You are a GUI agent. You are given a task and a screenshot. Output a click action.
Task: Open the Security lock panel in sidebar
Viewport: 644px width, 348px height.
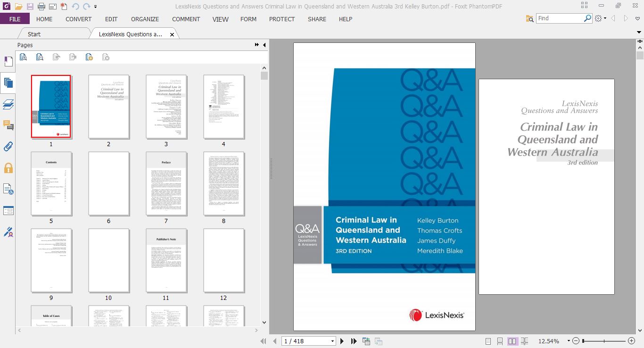8,168
